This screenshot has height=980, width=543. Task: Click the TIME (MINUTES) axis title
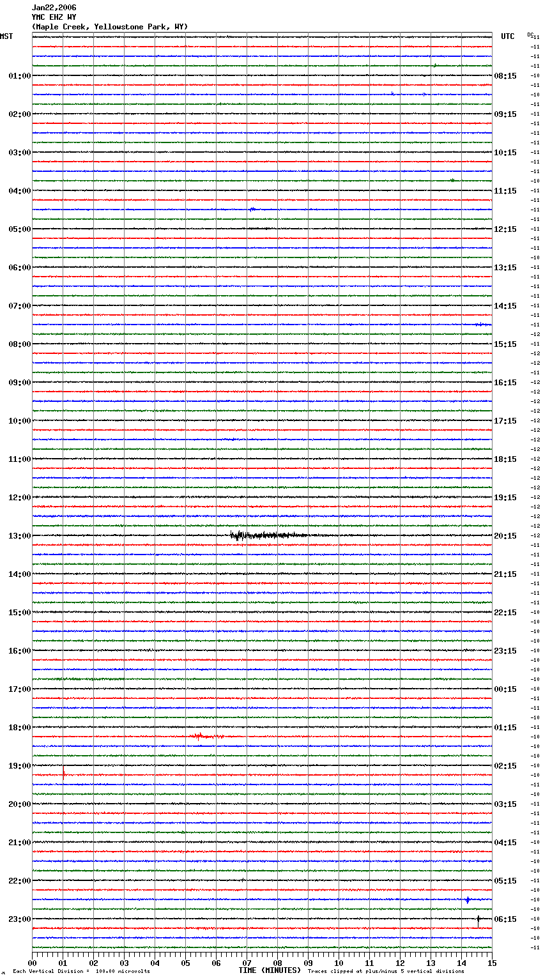tap(270, 970)
